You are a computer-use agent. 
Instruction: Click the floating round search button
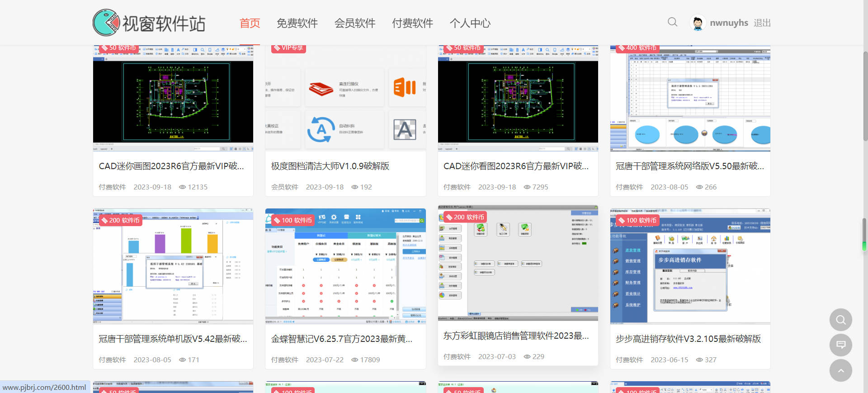(x=840, y=320)
